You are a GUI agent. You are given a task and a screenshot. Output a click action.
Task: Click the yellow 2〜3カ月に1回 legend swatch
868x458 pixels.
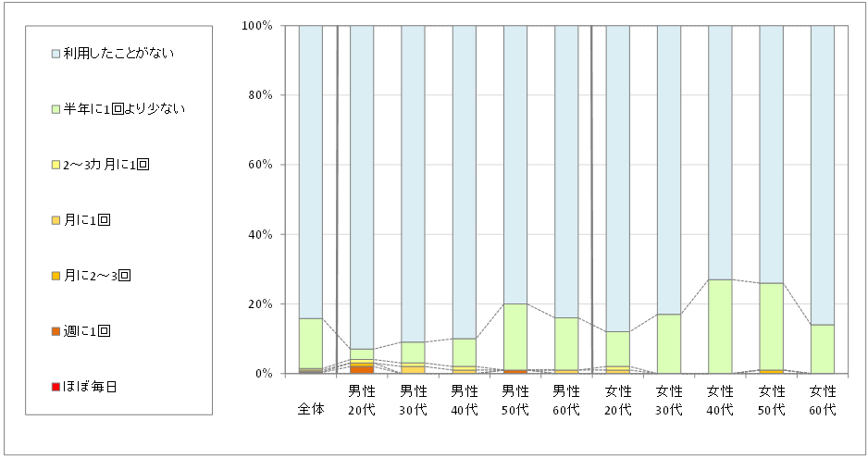point(56,165)
